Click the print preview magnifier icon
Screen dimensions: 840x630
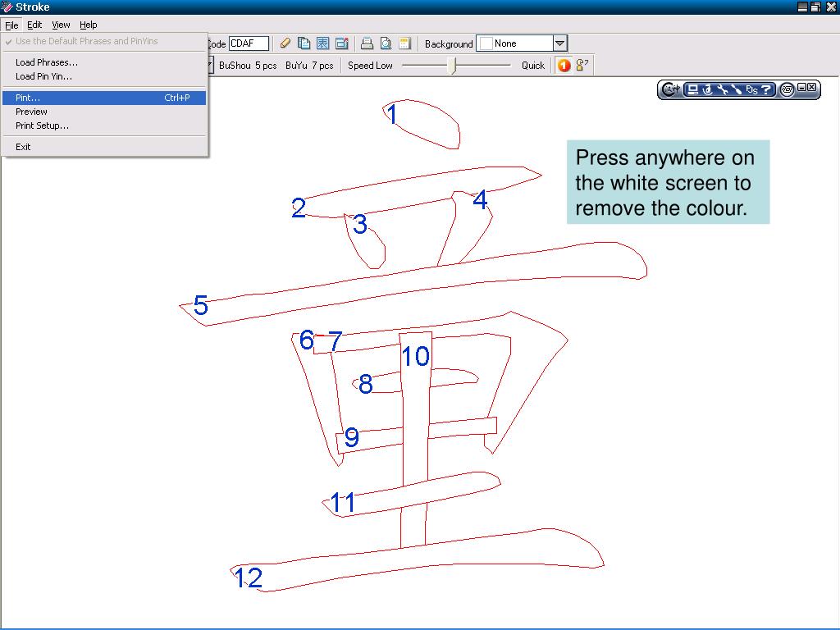click(386, 43)
